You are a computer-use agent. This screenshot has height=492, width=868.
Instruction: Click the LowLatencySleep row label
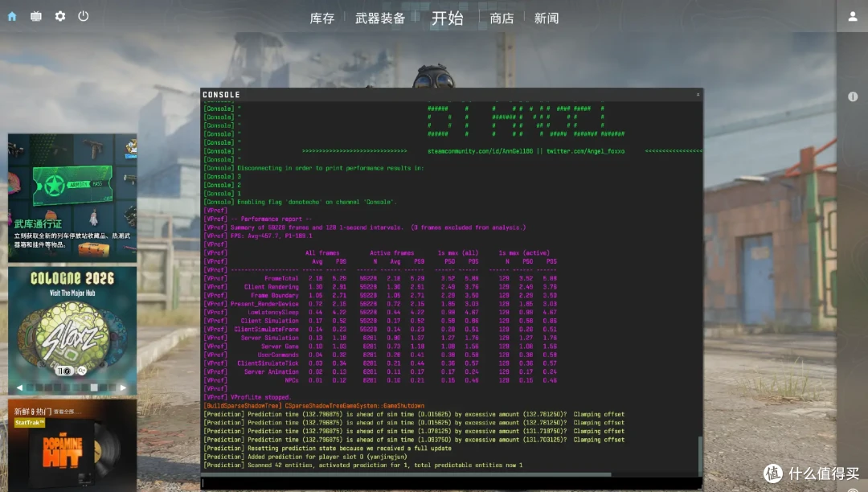pos(273,312)
